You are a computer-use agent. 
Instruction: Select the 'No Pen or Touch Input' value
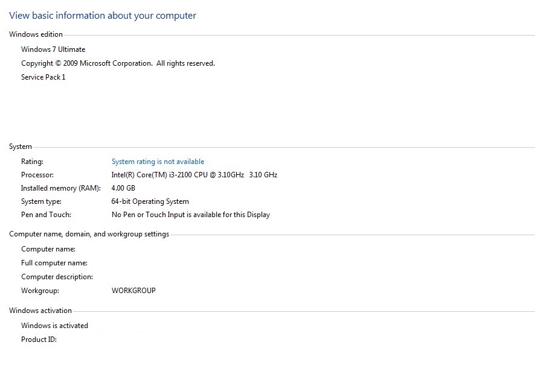191,215
